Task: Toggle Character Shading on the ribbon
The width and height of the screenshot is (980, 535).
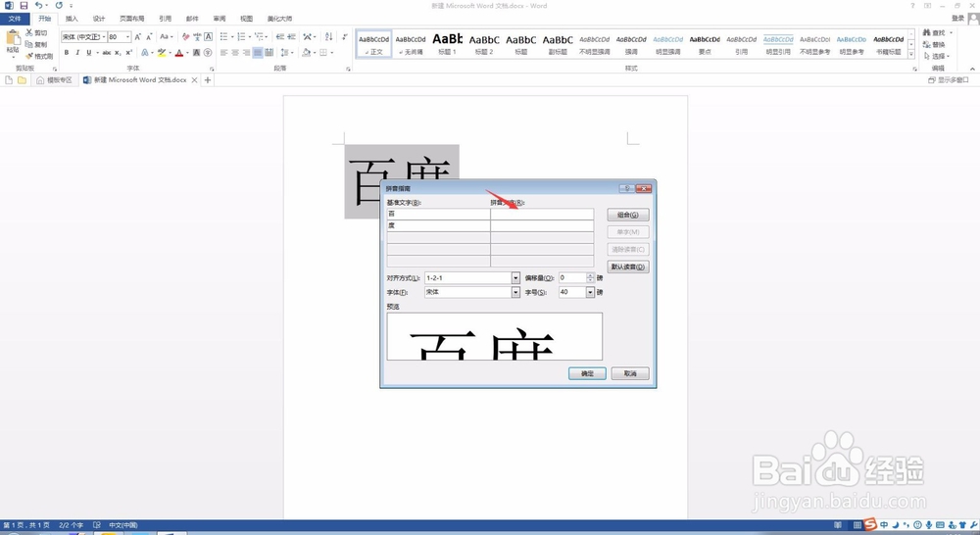Action: pos(196,53)
